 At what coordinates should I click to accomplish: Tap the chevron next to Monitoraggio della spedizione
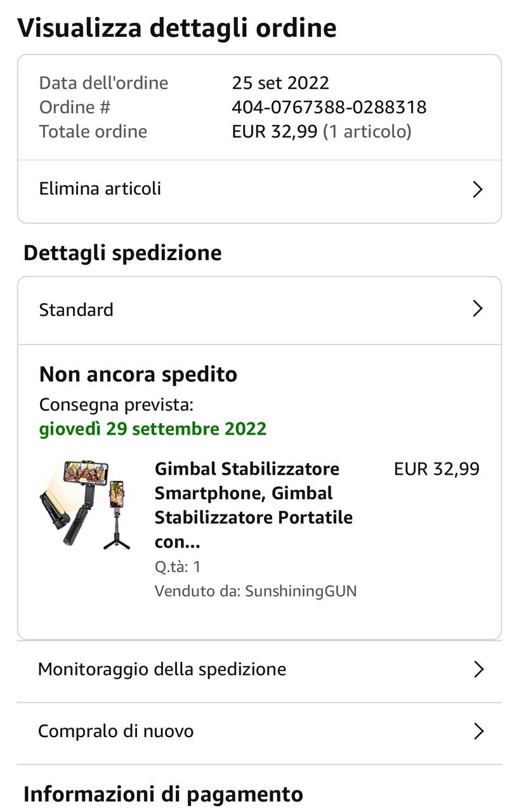coord(478,669)
